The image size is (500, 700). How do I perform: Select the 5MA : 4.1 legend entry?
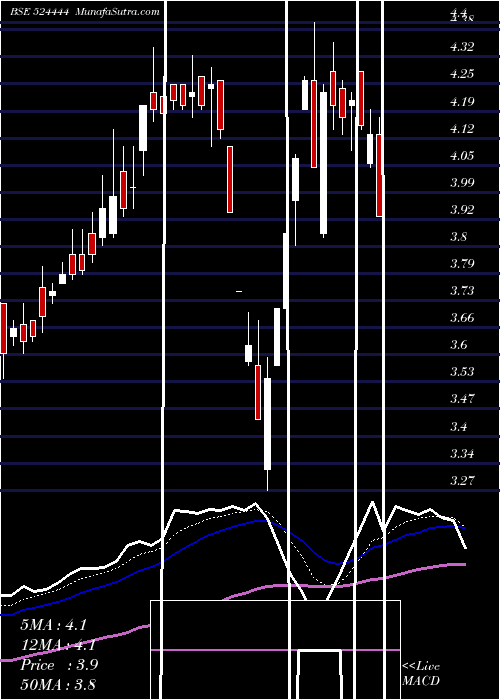point(53,625)
